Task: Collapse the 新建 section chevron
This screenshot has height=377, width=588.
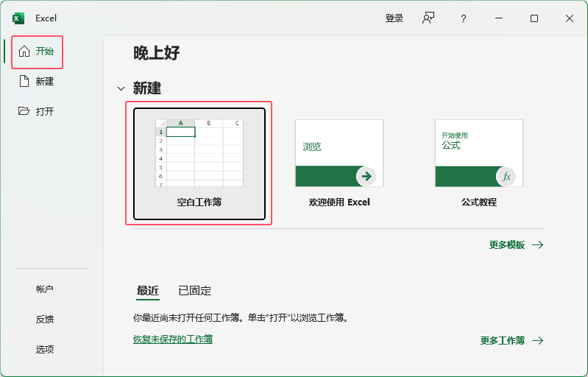Action: [x=121, y=89]
